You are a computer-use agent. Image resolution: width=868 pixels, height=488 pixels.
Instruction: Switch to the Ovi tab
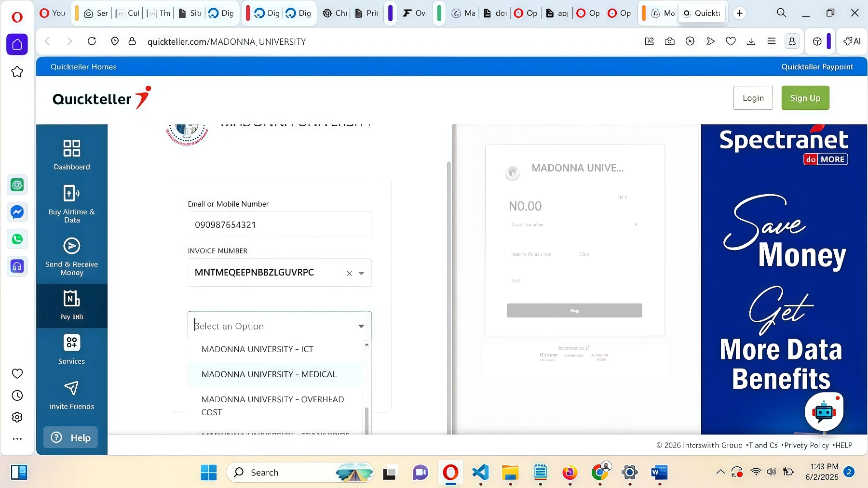pyautogui.click(x=415, y=13)
